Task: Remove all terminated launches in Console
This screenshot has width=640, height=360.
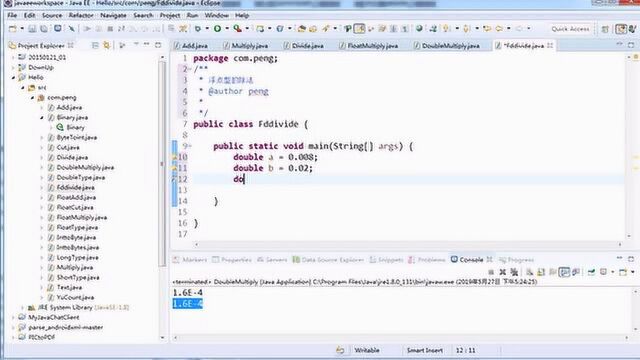Action: click(x=514, y=272)
